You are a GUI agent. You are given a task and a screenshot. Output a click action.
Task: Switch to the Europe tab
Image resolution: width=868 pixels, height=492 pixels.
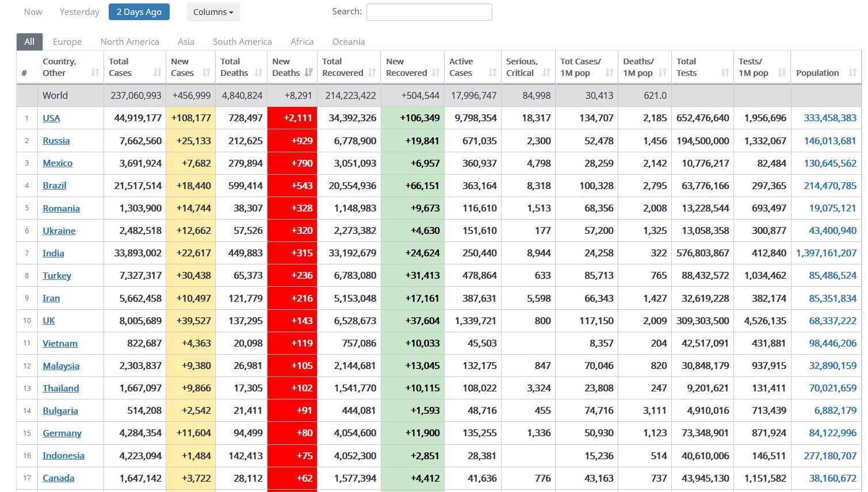[67, 42]
